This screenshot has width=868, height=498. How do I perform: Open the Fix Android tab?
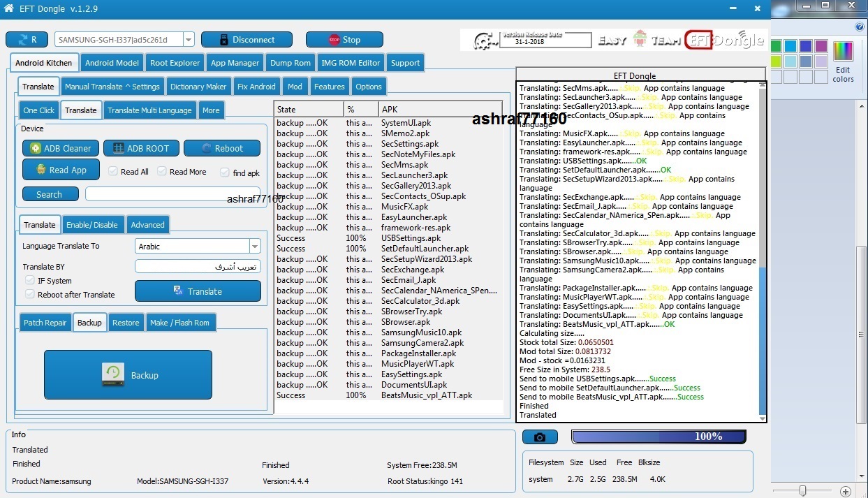point(256,87)
